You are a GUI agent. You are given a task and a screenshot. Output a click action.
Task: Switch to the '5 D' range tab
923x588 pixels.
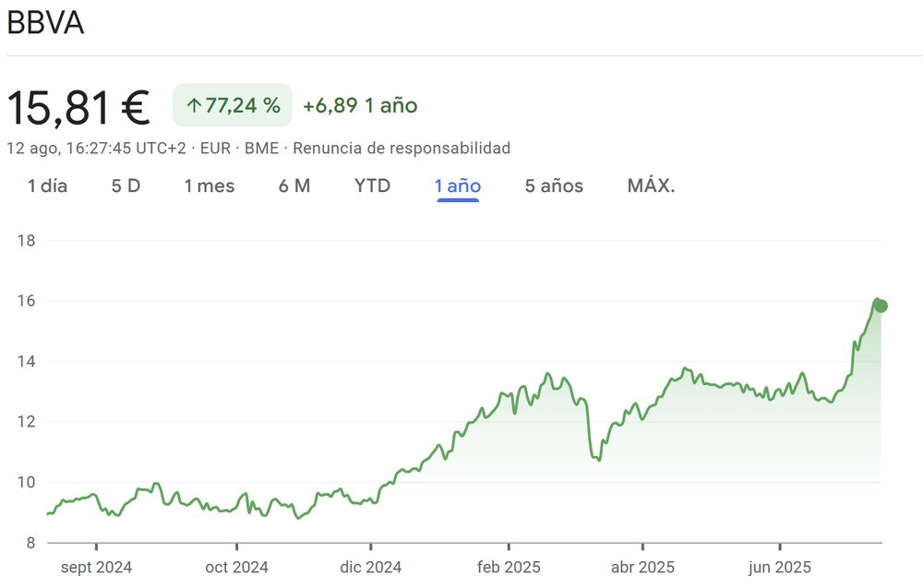(126, 186)
